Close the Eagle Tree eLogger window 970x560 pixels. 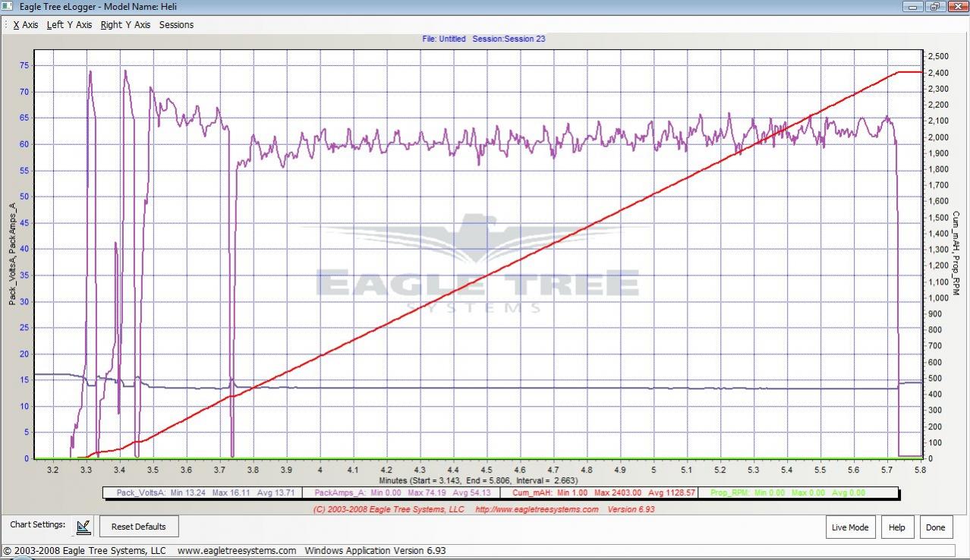[956, 6]
